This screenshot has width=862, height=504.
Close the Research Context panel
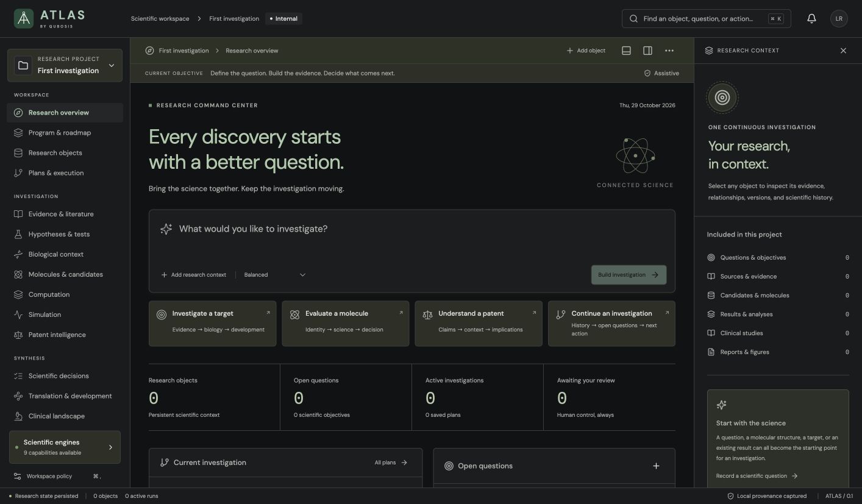click(843, 51)
